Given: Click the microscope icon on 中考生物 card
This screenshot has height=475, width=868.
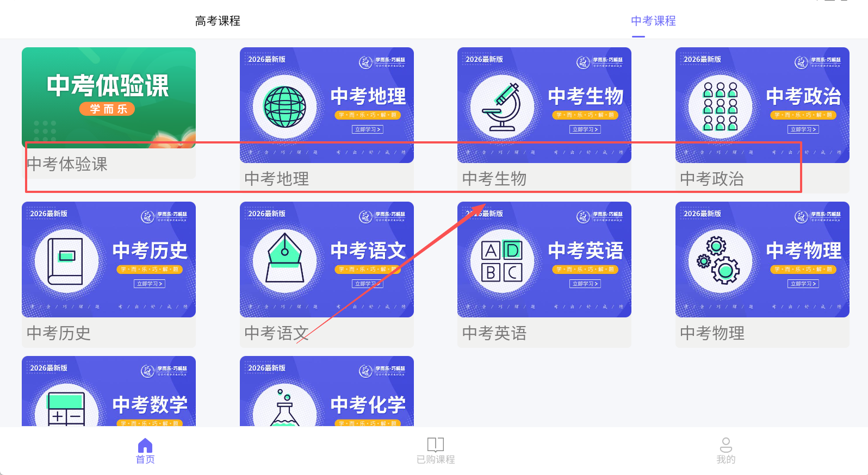Looking at the screenshot, I should click(502, 107).
